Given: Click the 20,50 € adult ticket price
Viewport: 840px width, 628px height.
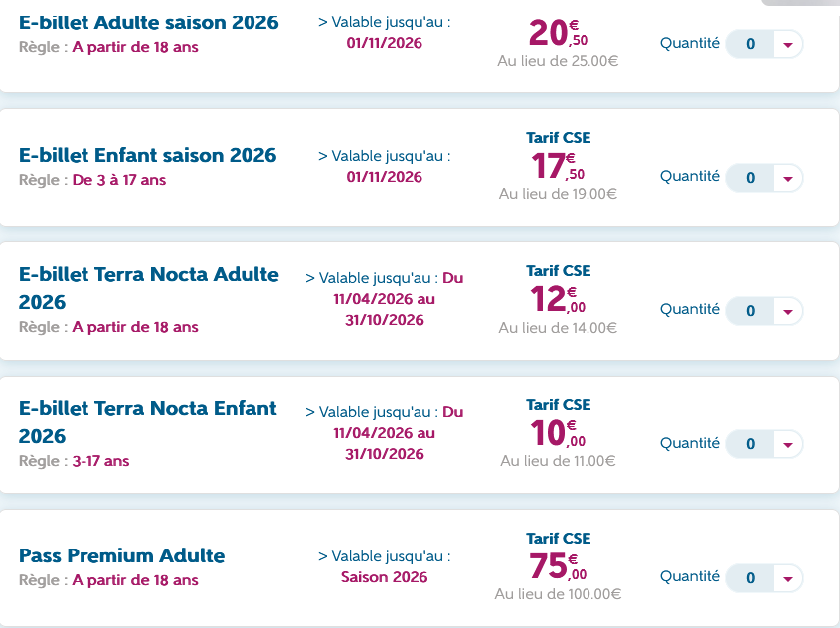Looking at the screenshot, I should click(557, 34).
